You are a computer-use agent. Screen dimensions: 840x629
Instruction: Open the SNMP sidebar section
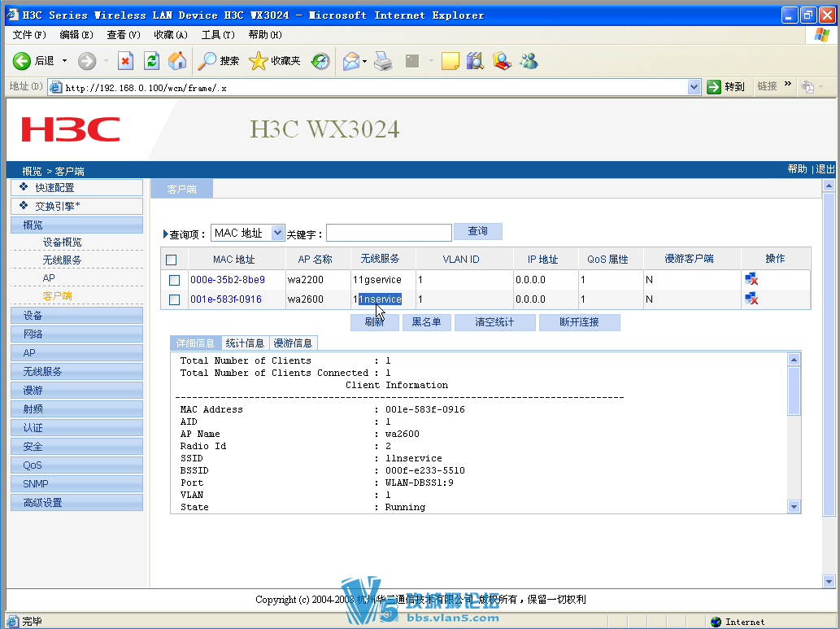pyautogui.click(x=76, y=483)
